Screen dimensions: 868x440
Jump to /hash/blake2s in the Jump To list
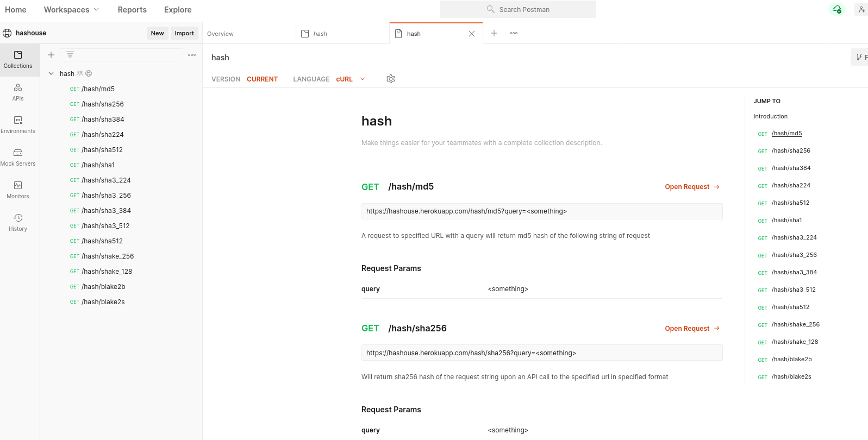(791, 377)
